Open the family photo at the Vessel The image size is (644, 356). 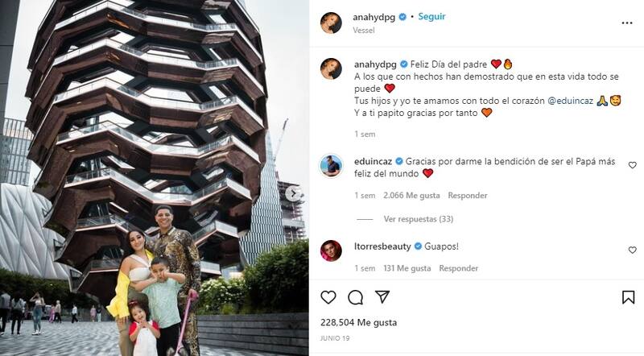pos(155,178)
